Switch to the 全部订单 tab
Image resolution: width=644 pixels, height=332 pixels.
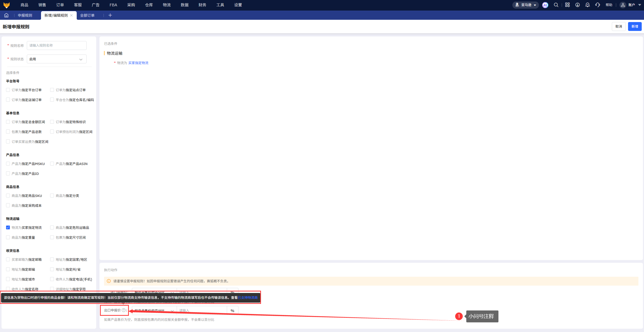(x=87, y=15)
